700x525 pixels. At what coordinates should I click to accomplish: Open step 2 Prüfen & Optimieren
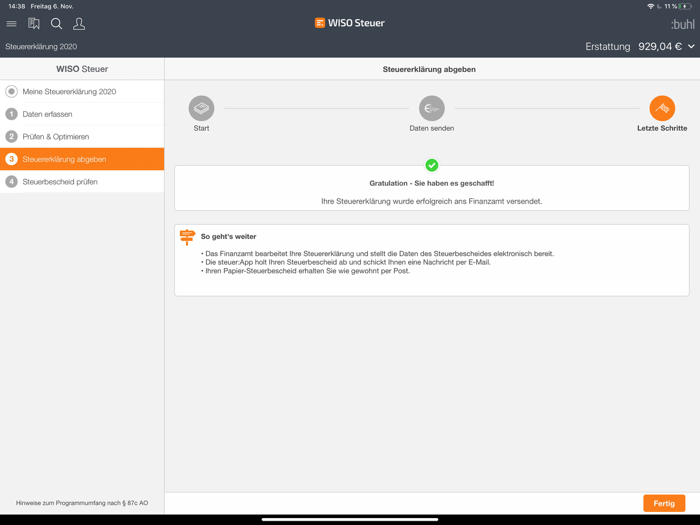click(x=55, y=137)
